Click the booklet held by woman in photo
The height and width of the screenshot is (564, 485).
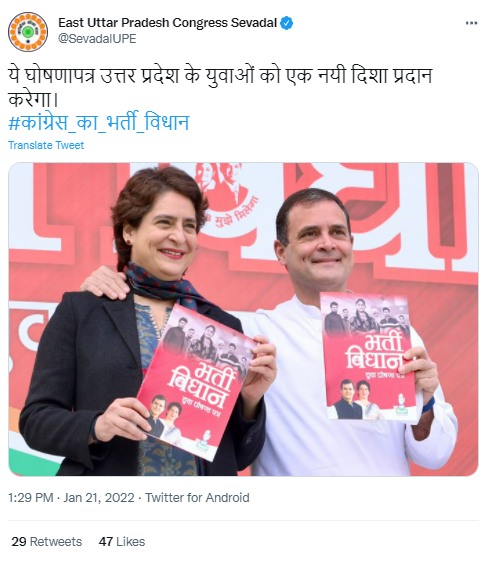(196, 382)
